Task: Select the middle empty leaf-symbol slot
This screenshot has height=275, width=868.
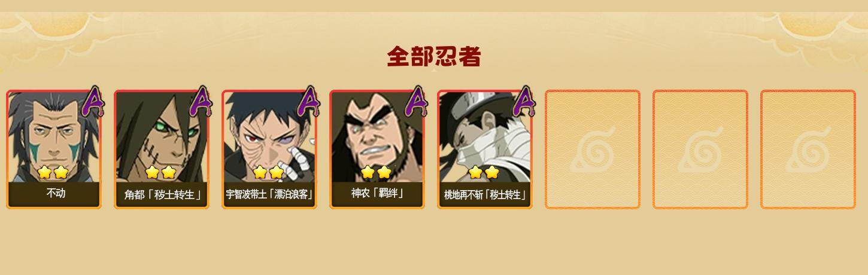Action: pos(700,149)
